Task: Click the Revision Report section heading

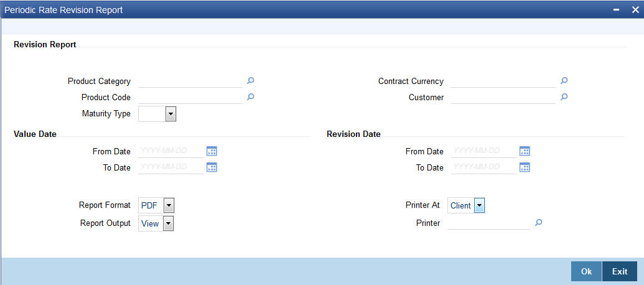Action: click(45, 45)
